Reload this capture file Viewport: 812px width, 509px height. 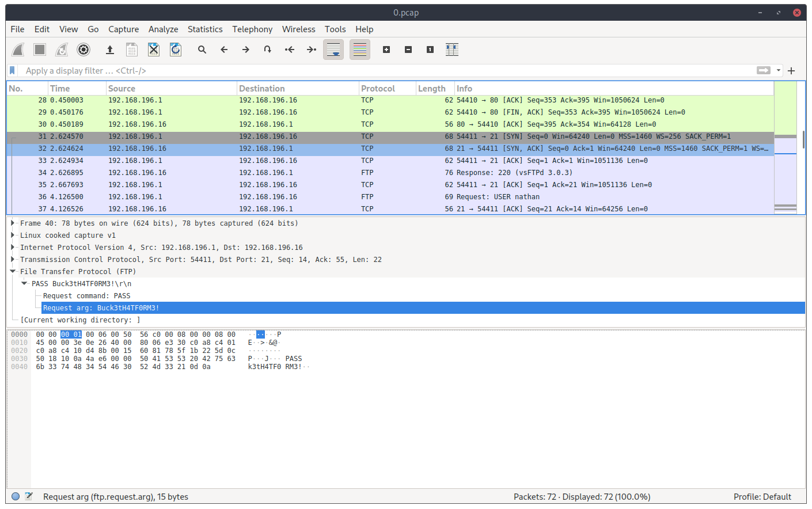[x=175, y=50]
